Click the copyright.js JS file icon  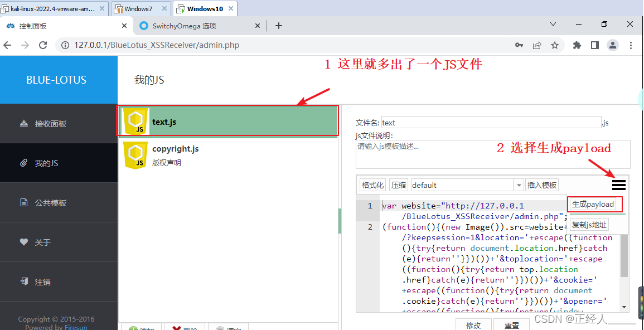click(x=136, y=155)
